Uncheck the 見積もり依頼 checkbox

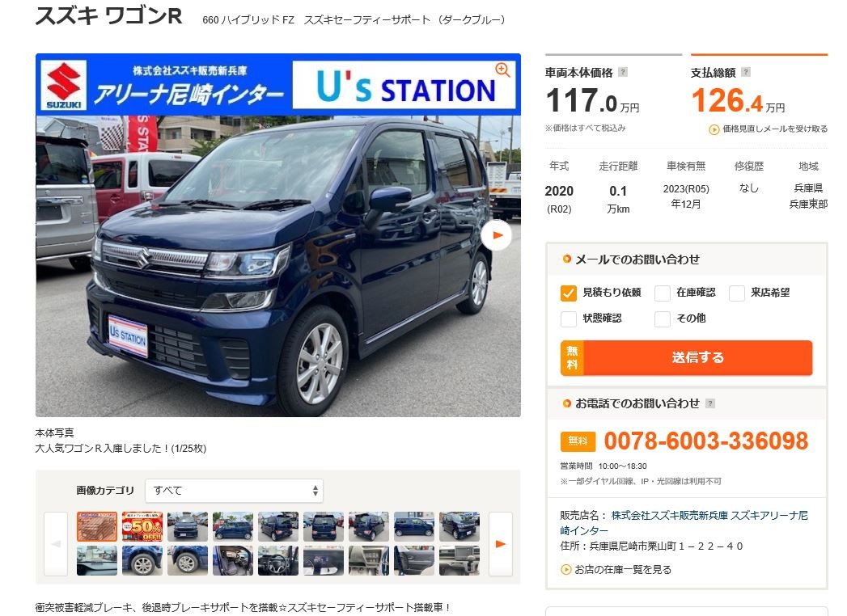tap(568, 293)
